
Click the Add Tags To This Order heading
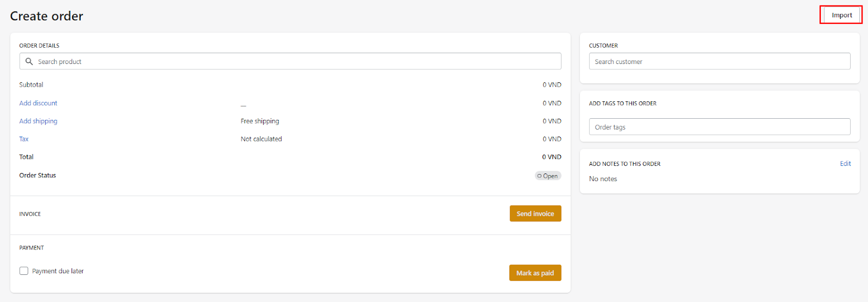point(622,104)
